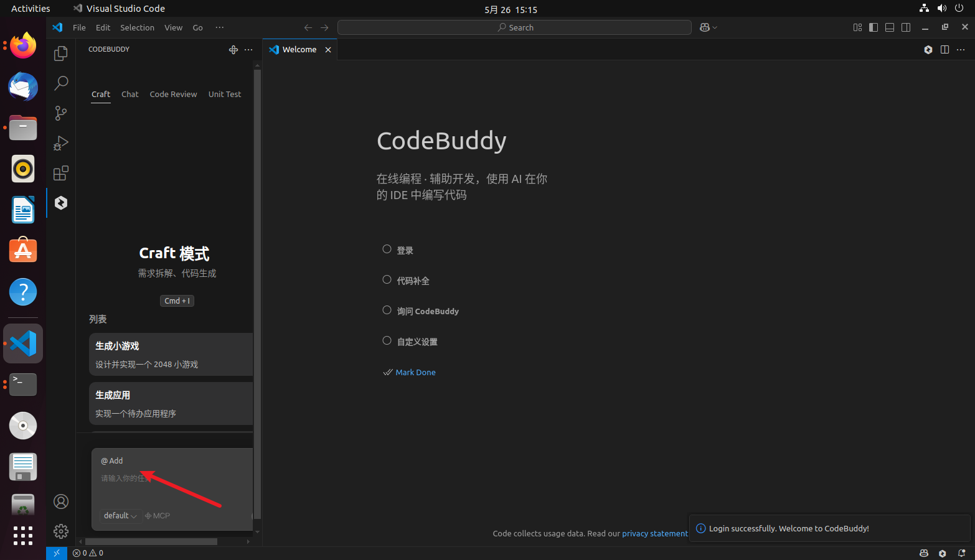The image size is (975, 560).
Task: Select the Welcome editor tab
Action: pos(299,50)
